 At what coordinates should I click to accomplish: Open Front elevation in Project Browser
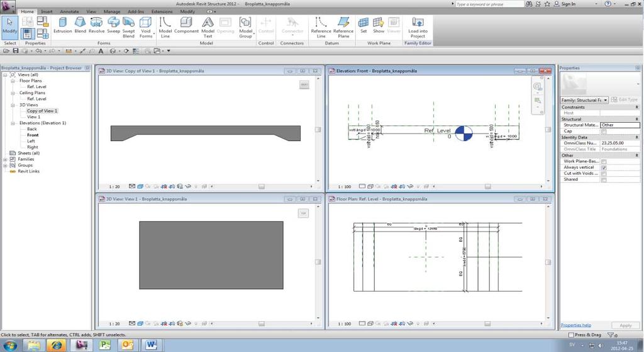[x=33, y=135]
